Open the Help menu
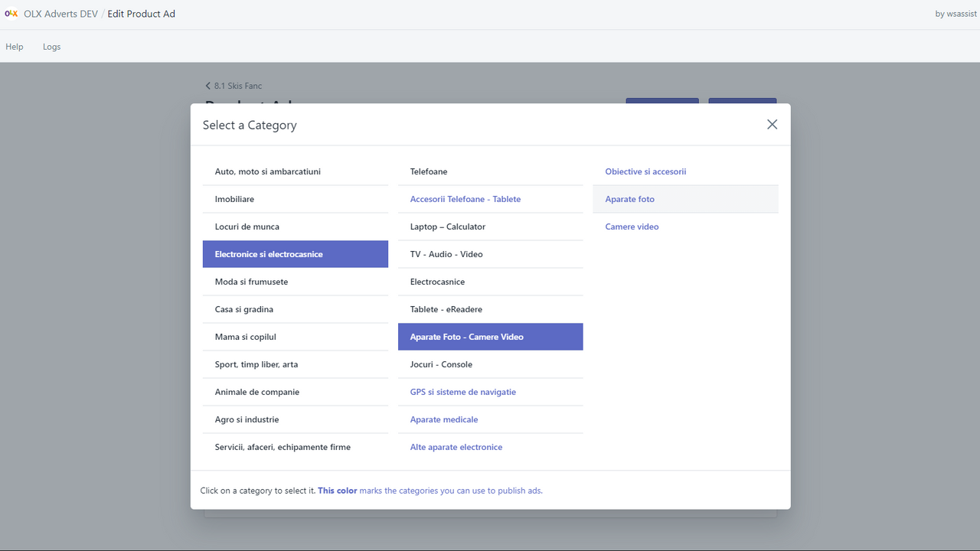 pos(14,47)
